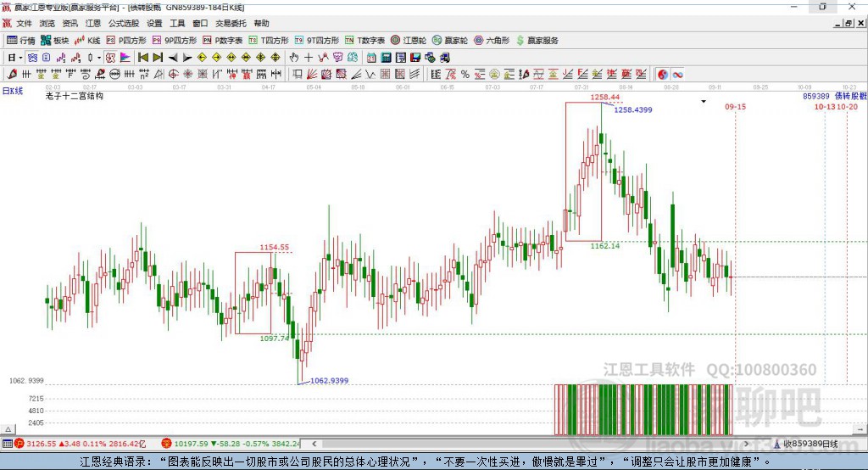868x470 pixels.
Task: Select the zigzag wave line tool
Action: point(370,75)
